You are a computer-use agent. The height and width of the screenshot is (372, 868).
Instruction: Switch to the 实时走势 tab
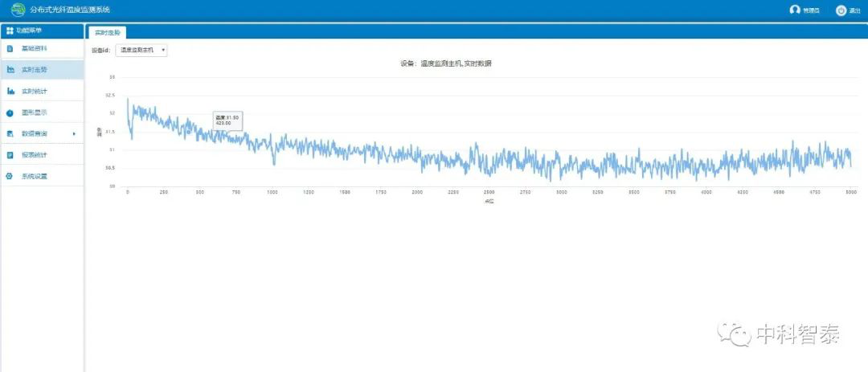[107, 33]
